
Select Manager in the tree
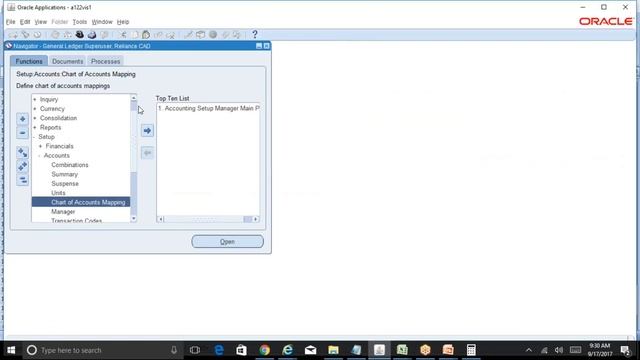pyautogui.click(x=63, y=212)
